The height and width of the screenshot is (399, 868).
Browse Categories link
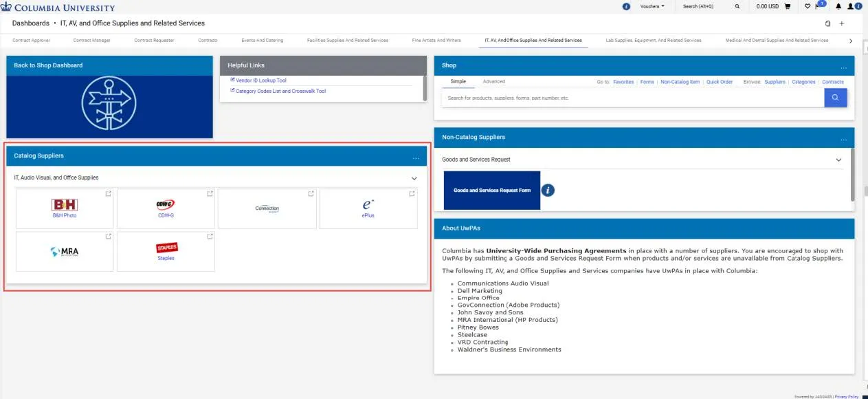pyautogui.click(x=803, y=82)
